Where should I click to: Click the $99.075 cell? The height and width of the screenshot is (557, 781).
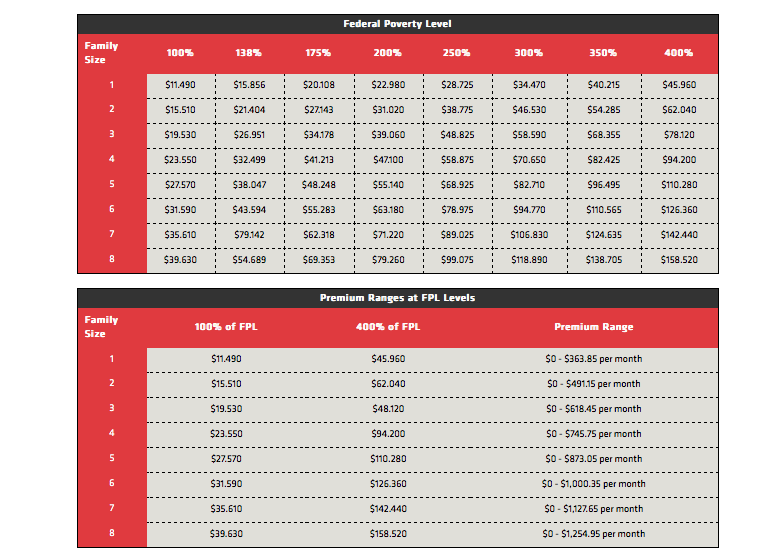click(x=457, y=260)
